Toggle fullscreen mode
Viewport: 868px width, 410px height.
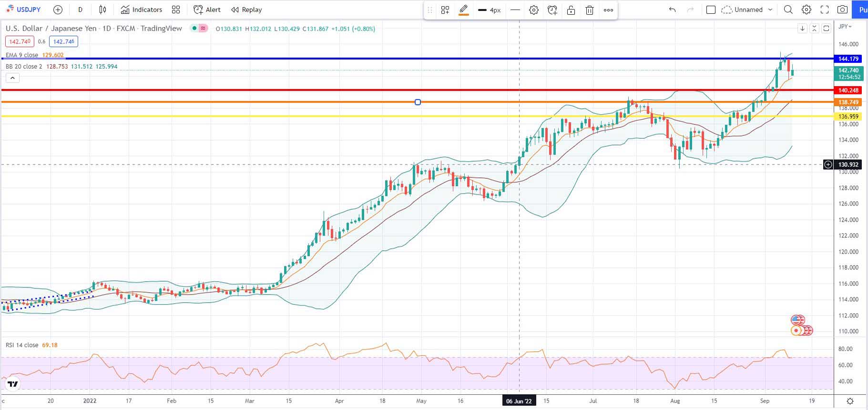click(x=825, y=10)
